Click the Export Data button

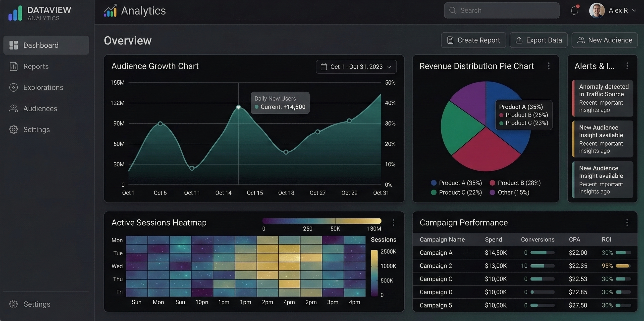point(538,40)
